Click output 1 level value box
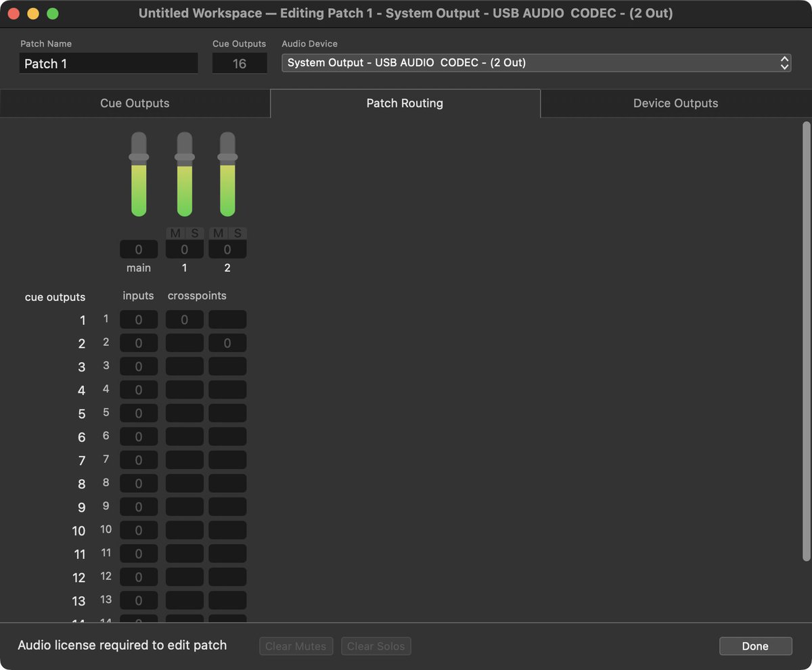 click(185, 249)
